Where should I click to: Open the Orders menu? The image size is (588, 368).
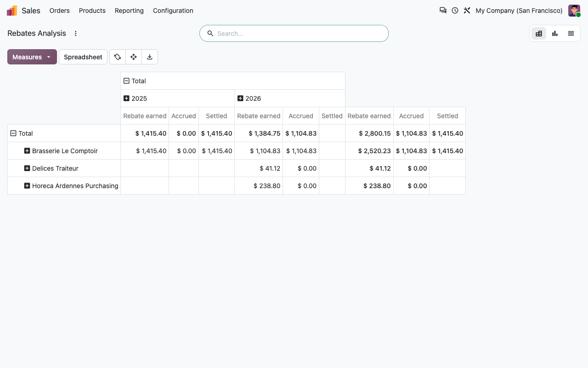60,11
